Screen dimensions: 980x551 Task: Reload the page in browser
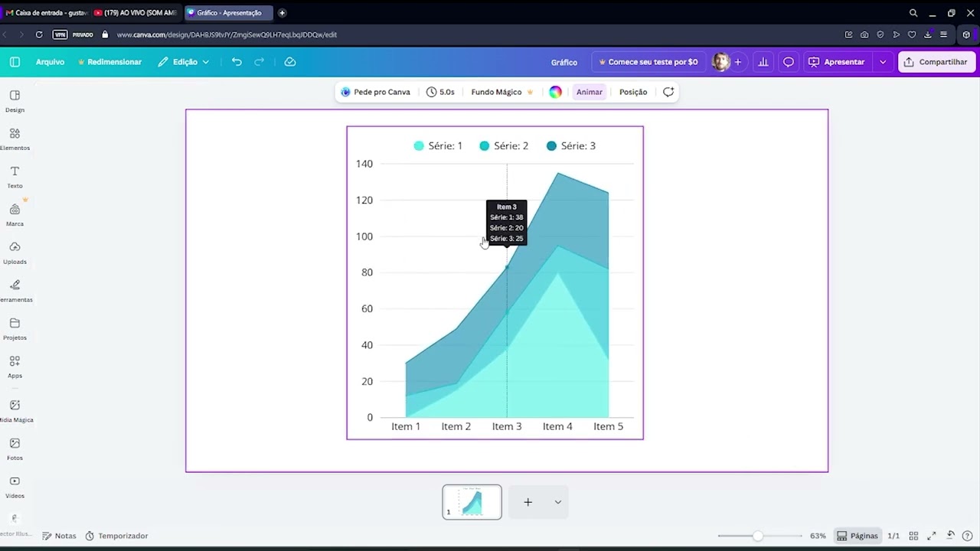click(x=39, y=34)
